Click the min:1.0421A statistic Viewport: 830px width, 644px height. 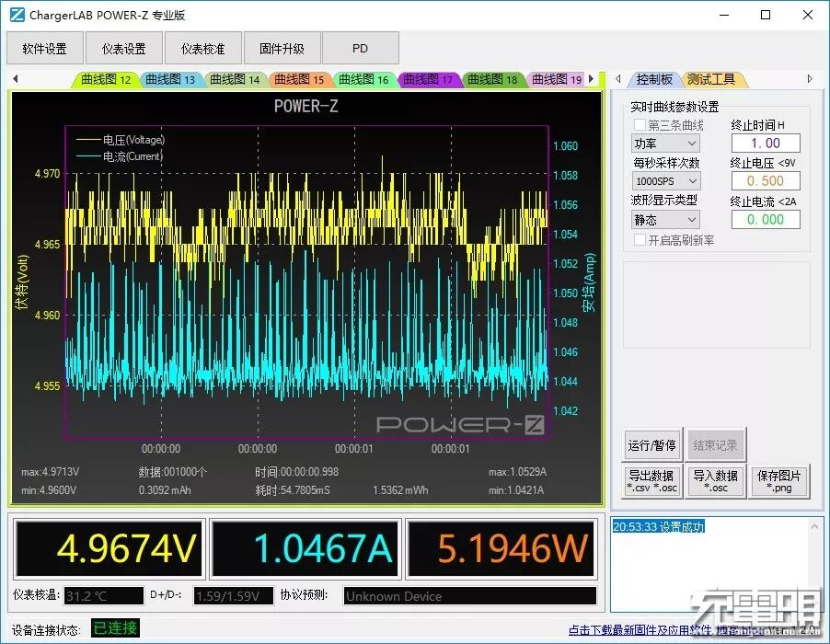pyautogui.click(x=516, y=490)
